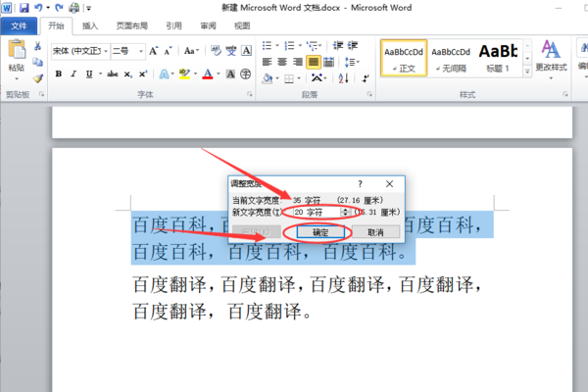
Task: Toggle Italic formatting
Action: click(73, 73)
